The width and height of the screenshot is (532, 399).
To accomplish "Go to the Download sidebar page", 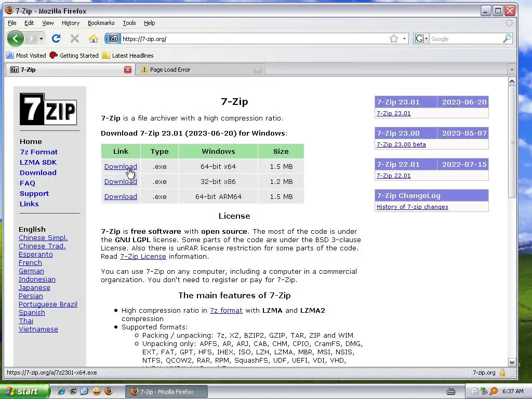I will pyautogui.click(x=38, y=172).
